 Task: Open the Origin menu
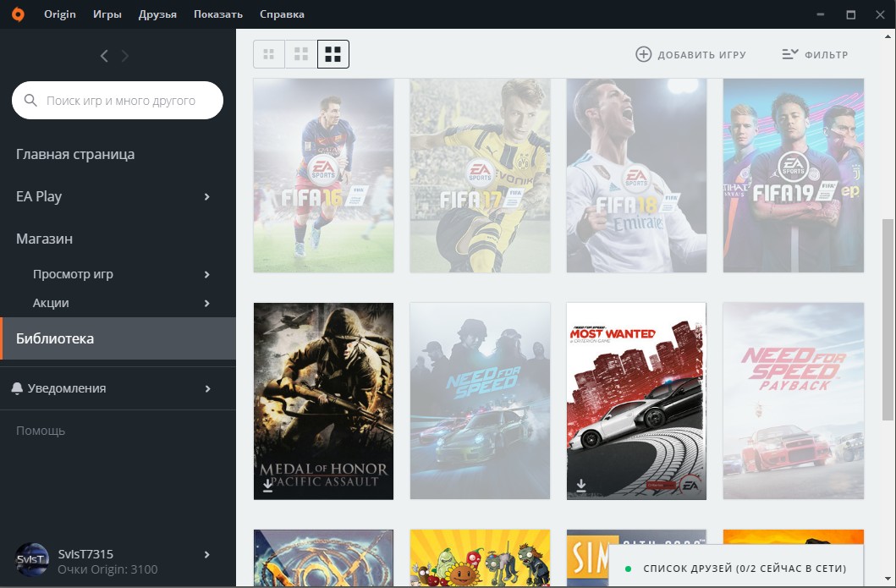[x=60, y=14]
